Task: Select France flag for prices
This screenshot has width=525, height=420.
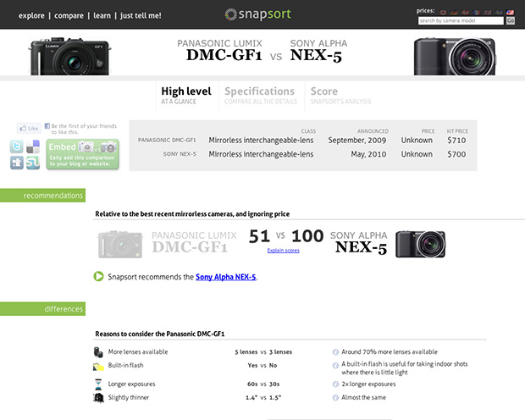Action: click(x=477, y=13)
